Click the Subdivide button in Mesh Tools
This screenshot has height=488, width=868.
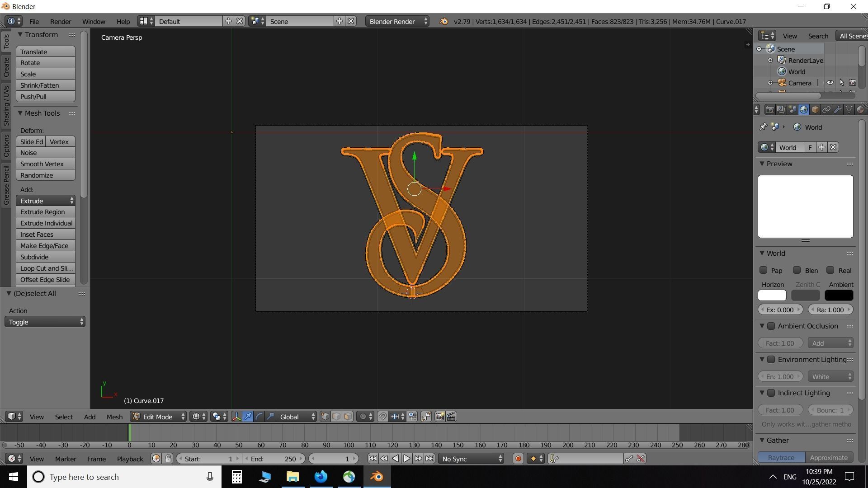point(46,257)
